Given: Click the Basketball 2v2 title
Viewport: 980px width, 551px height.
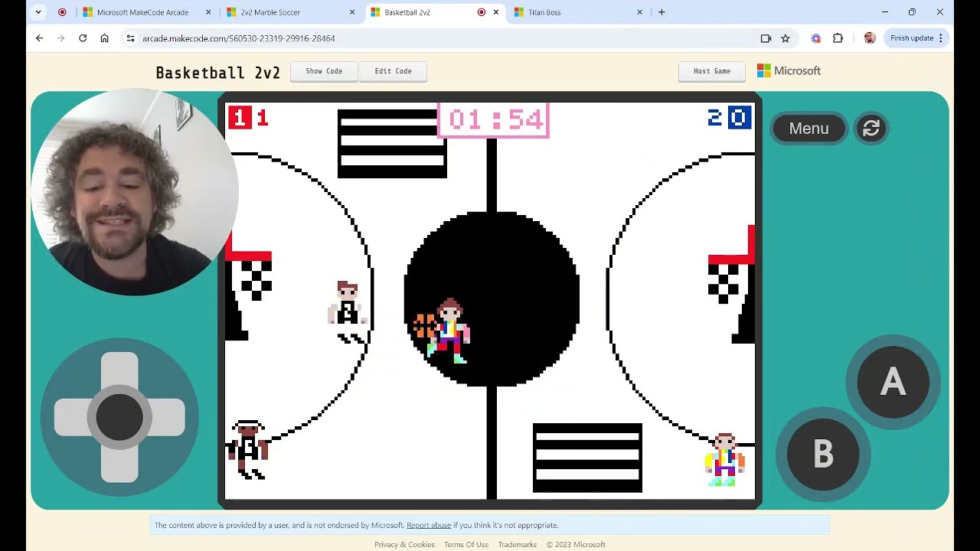Looking at the screenshot, I should 218,73.
